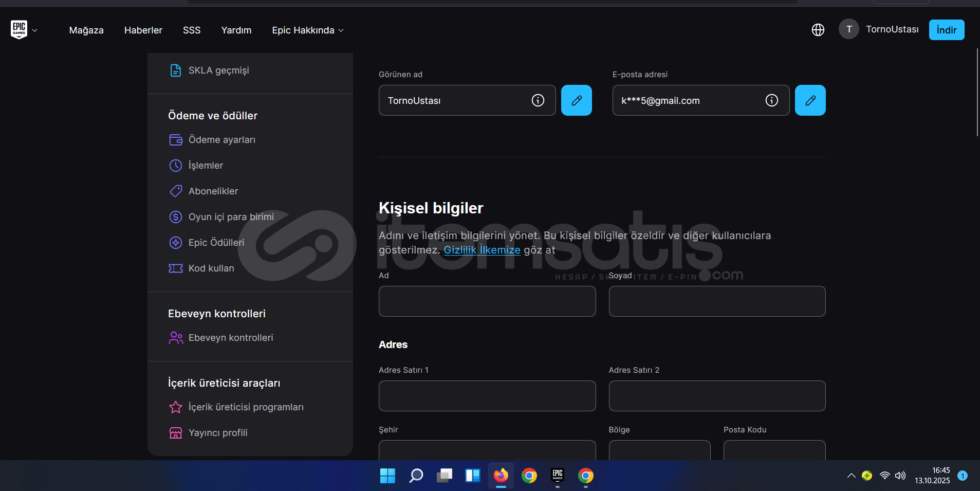This screenshot has height=491, width=980.
Task: Launch Epic Games Launcher from taskbar
Action: tap(557, 476)
